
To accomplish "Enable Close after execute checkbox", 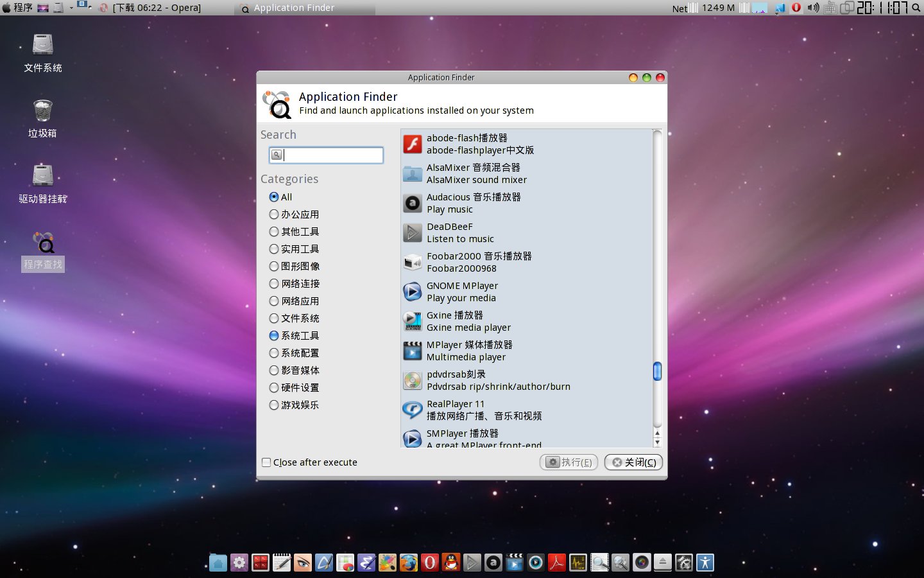I will (x=266, y=462).
